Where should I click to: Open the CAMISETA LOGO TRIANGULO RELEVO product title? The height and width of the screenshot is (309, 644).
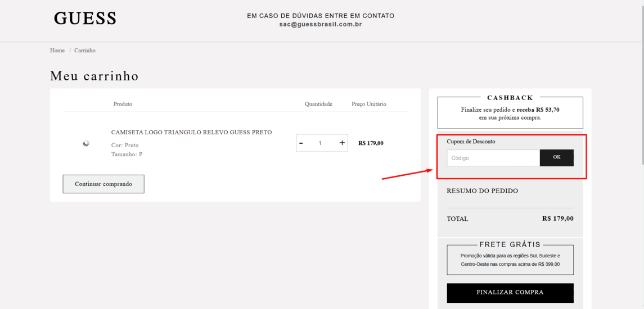(191, 132)
